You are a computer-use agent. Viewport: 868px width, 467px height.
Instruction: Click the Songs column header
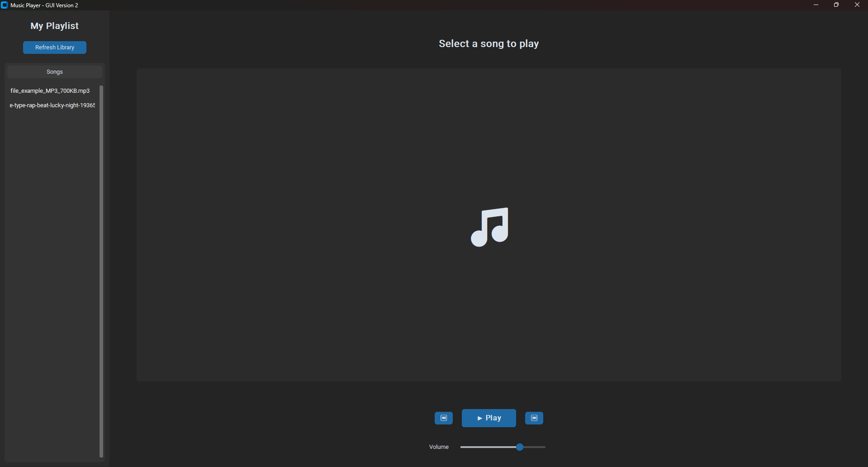54,71
